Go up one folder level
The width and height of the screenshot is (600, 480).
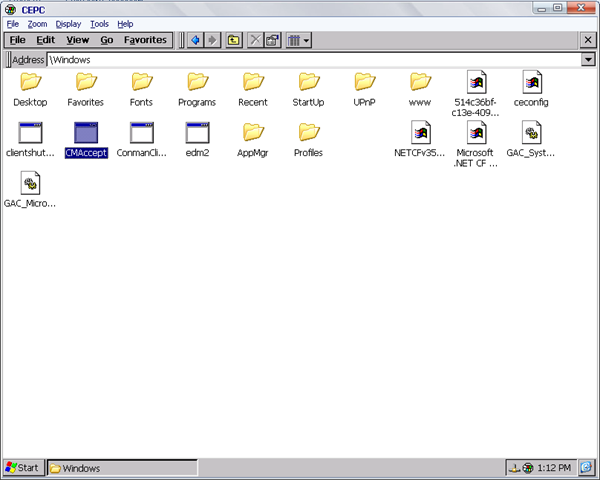(x=233, y=40)
